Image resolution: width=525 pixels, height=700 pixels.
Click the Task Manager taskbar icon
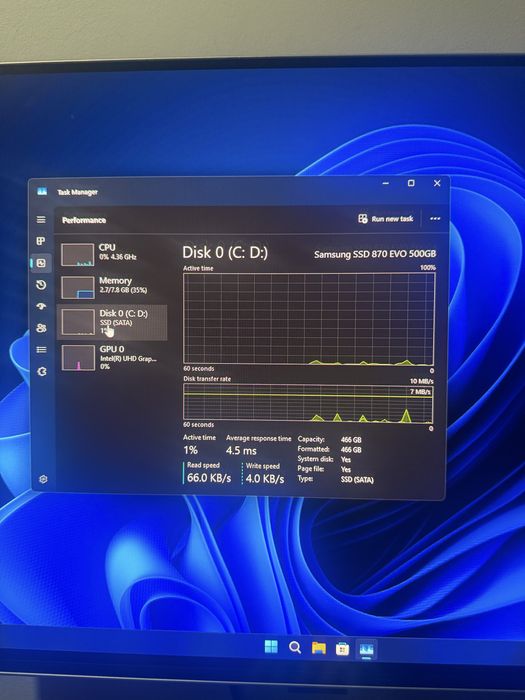[x=367, y=649]
